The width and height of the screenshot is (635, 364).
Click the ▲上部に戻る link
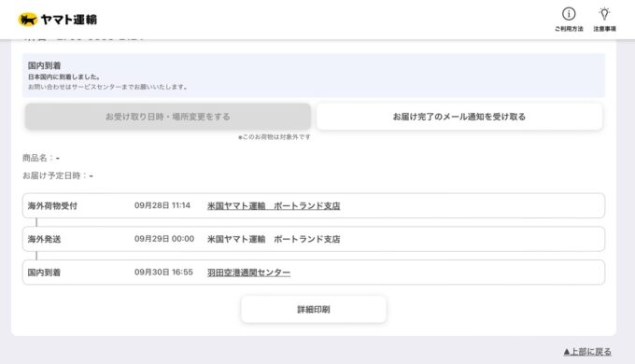(587, 352)
